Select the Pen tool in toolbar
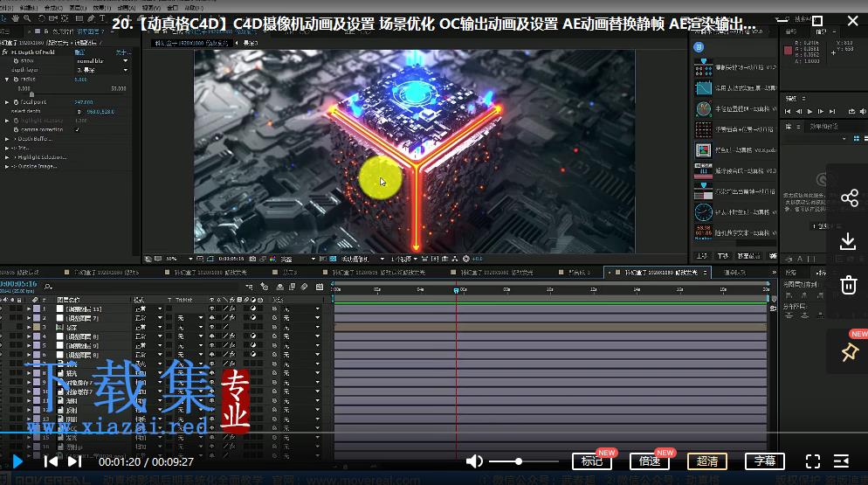868x485 pixels. click(x=91, y=18)
